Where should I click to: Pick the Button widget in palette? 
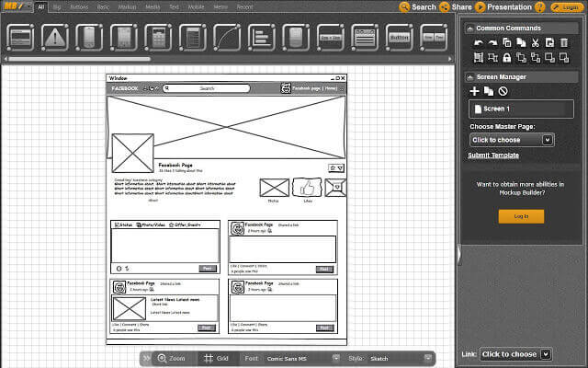click(x=400, y=38)
